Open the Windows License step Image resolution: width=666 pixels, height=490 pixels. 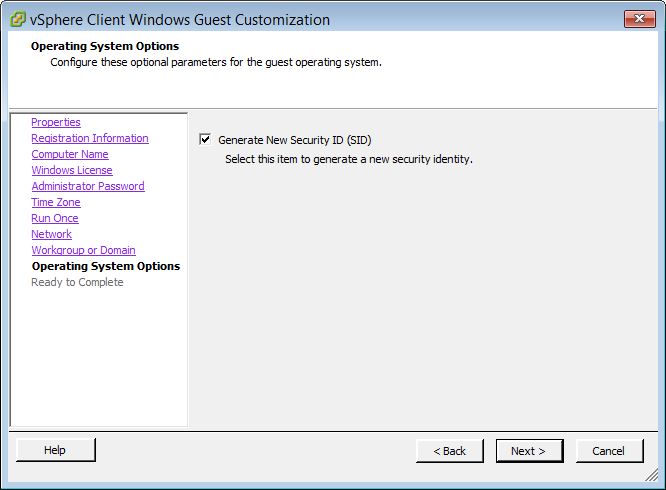tap(72, 170)
